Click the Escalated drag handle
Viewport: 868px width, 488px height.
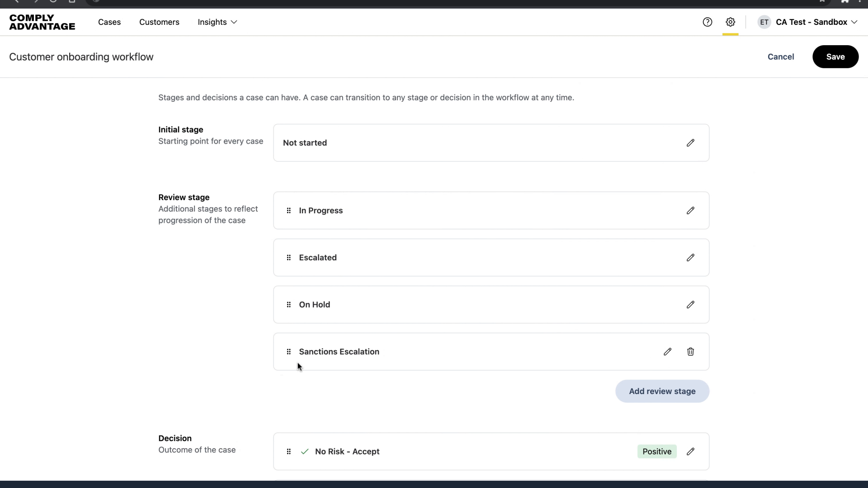click(289, 258)
